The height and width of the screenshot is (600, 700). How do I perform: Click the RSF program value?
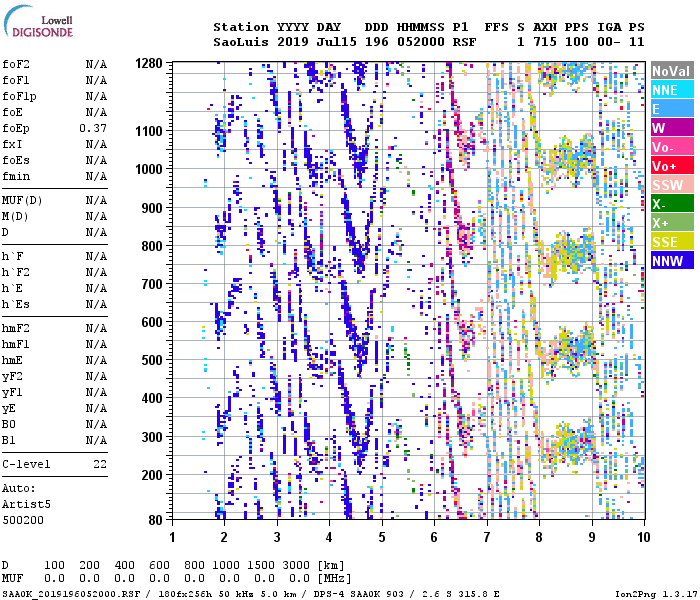(464, 42)
